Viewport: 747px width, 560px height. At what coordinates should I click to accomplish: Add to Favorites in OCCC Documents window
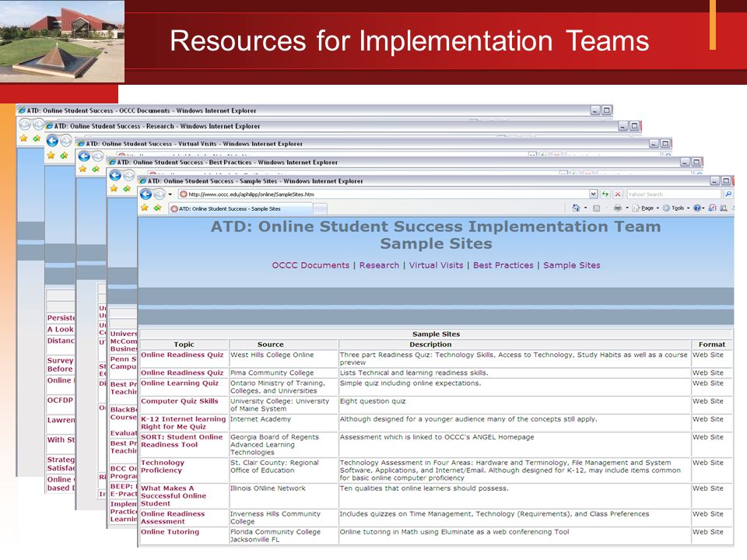pyautogui.click(x=37, y=138)
